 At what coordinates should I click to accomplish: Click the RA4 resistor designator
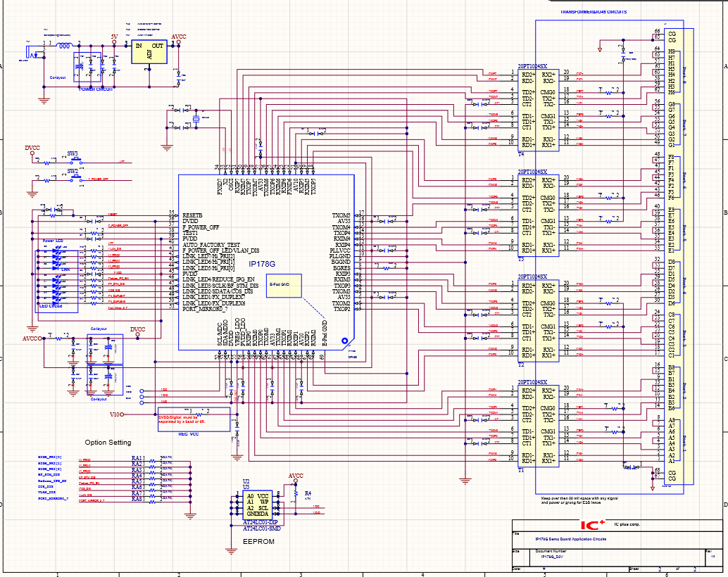point(137,476)
